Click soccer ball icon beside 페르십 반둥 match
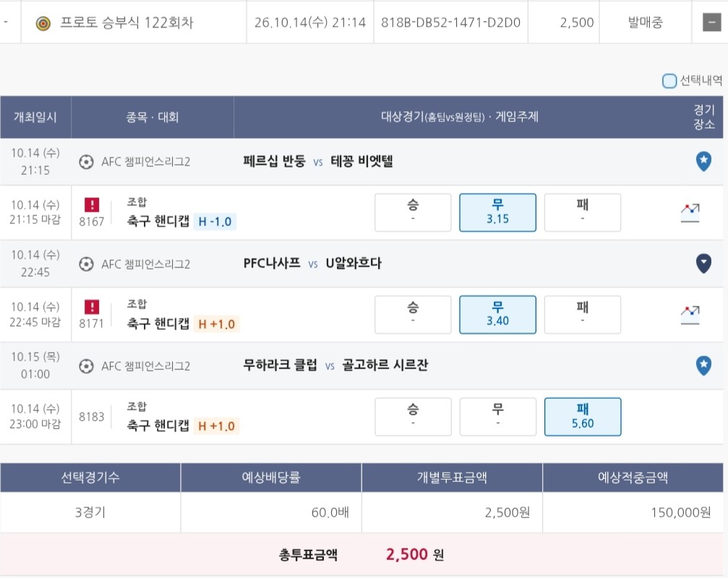This screenshot has width=728, height=578. pyautogui.click(x=86, y=162)
